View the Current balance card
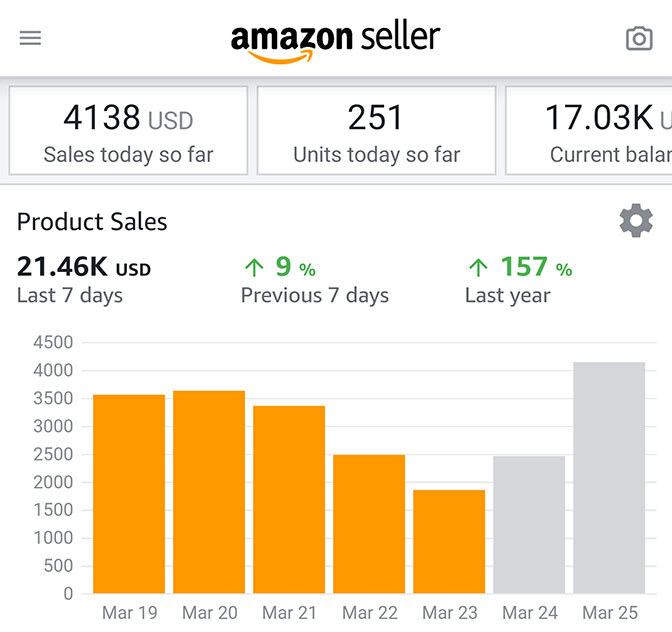This screenshot has width=672, height=632. [590, 131]
